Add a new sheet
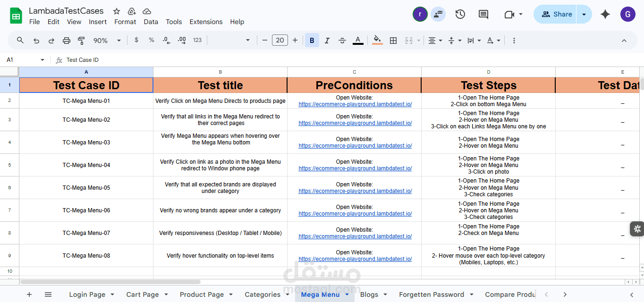644x302 pixels. [x=29, y=294]
